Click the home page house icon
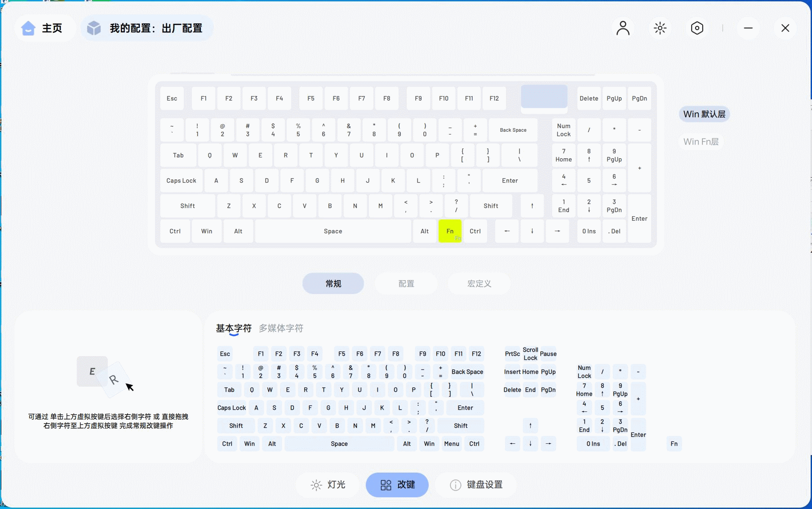812x509 pixels. [x=28, y=28]
